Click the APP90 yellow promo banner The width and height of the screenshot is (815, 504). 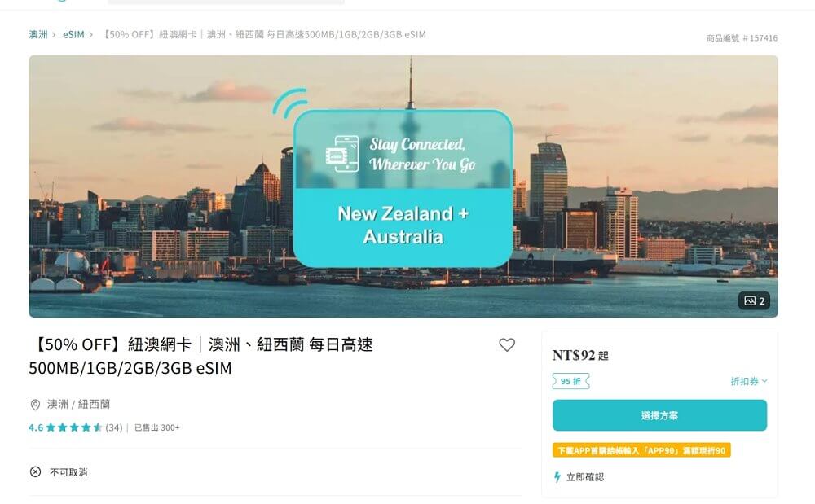click(x=641, y=450)
